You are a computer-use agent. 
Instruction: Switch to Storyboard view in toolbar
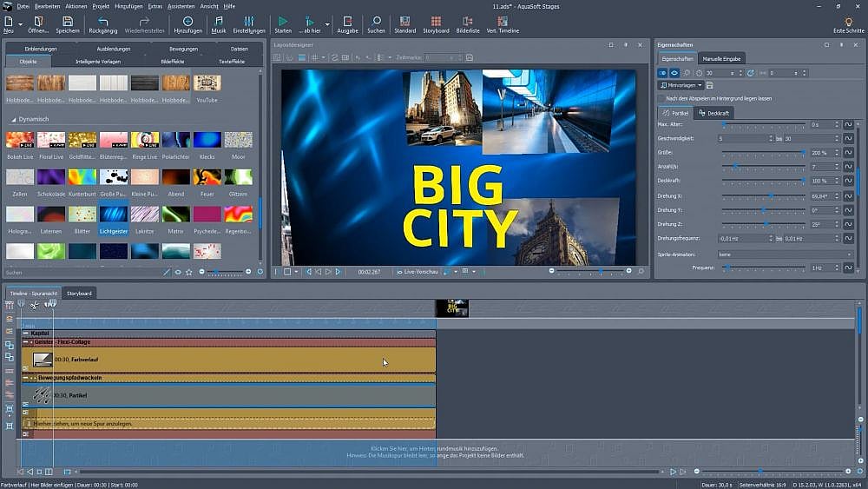[x=437, y=21]
